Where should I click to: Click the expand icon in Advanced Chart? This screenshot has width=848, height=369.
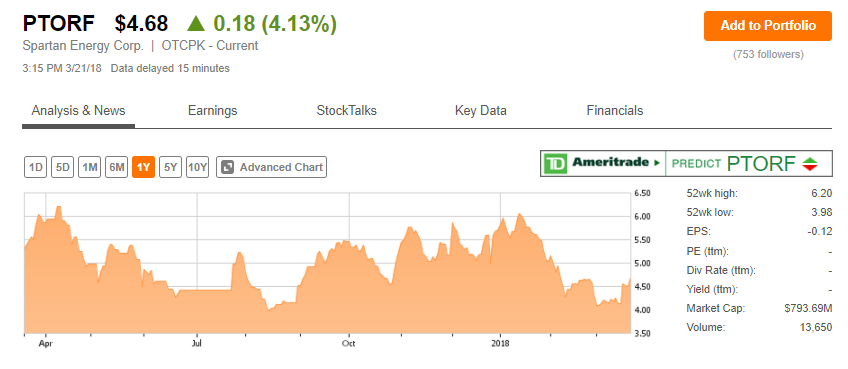228,167
